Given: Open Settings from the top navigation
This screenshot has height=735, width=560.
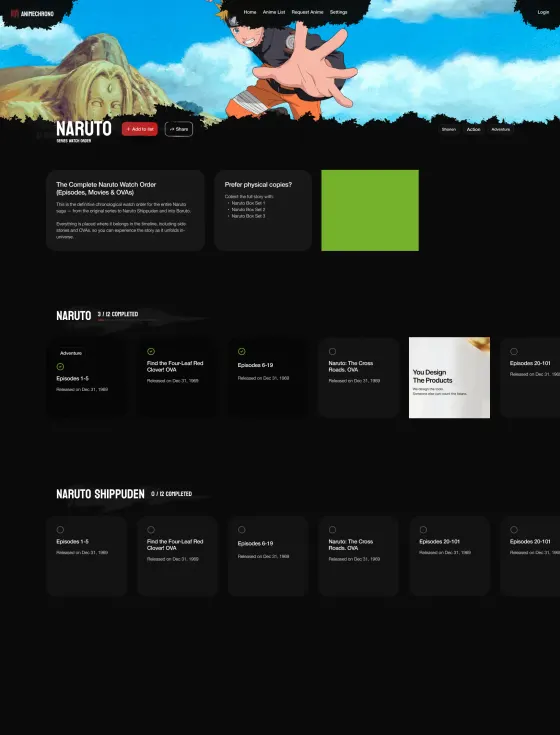Looking at the screenshot, I should click(338, 12).
